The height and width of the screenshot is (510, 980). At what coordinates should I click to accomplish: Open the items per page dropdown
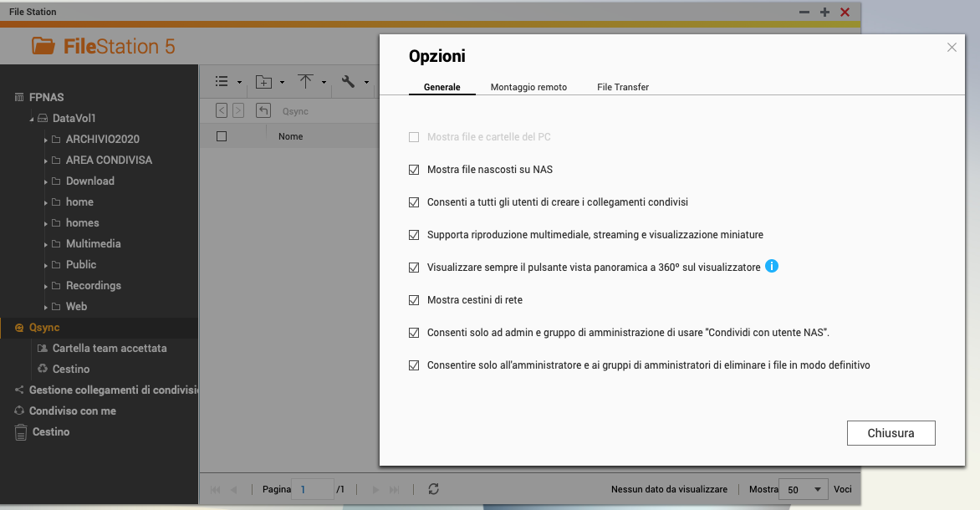[x=803, y=490]
